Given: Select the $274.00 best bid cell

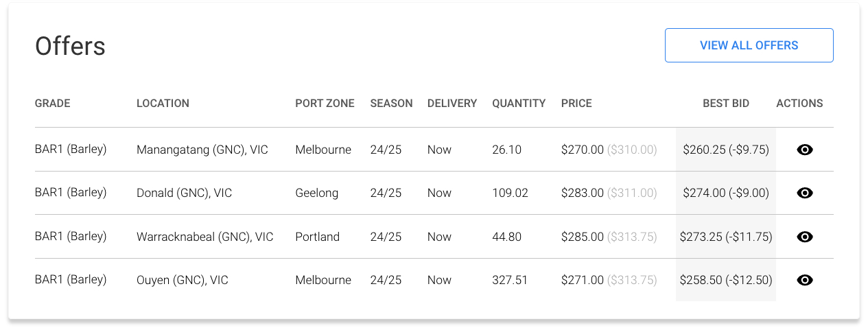Looking at the screenshot, I should point(726,194).
